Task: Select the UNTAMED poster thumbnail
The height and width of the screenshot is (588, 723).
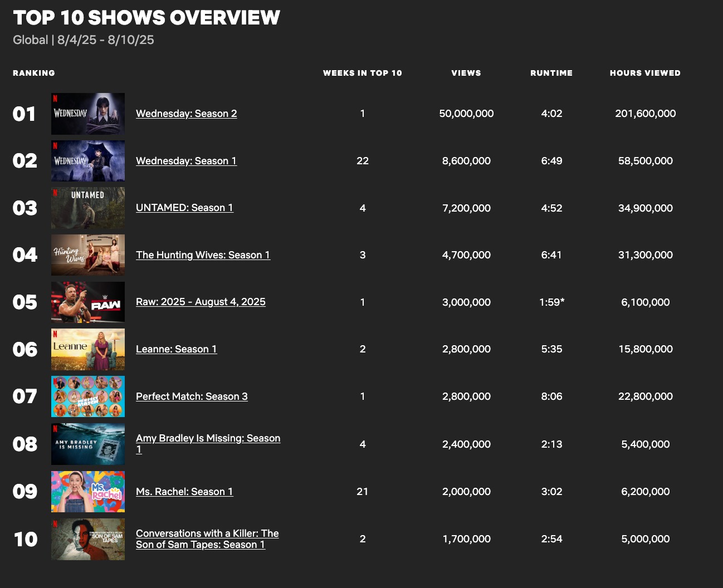Action: [88, 208]
